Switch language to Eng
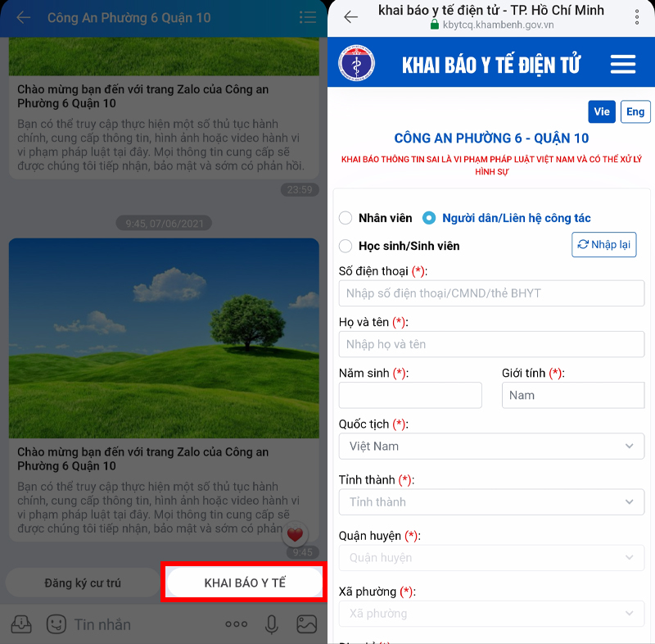The width and height of the screenshot is (655, 644). pos(635,111)
